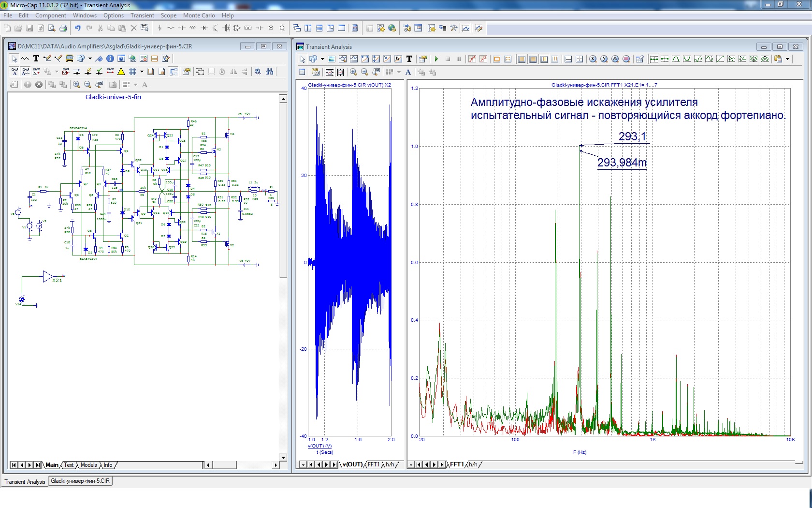Click the Undo arrow in main toolbar
The width and height of the screenshot is (812, 508).
(x=77, y=28)
